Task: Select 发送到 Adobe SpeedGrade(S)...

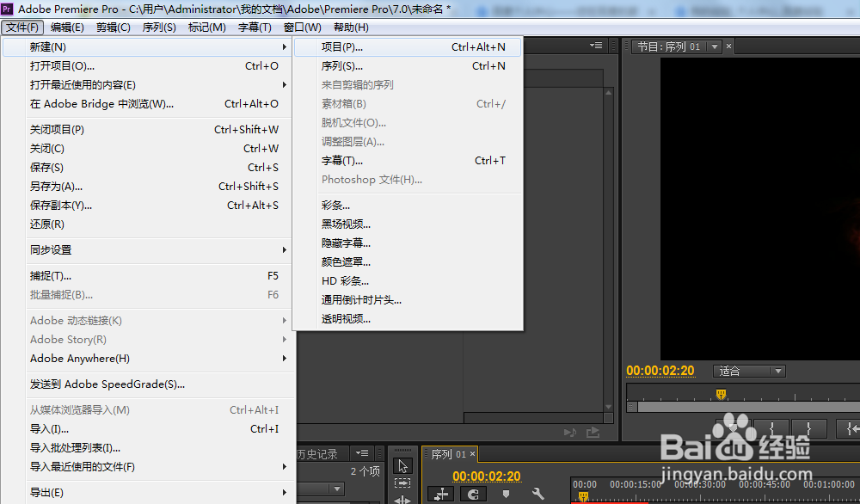Action: (x=147, y=384)
